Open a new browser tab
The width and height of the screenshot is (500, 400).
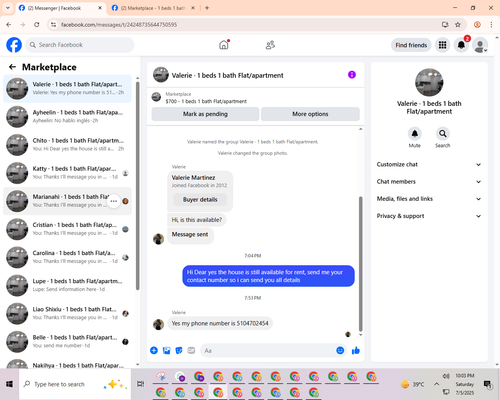coord(207,8)
